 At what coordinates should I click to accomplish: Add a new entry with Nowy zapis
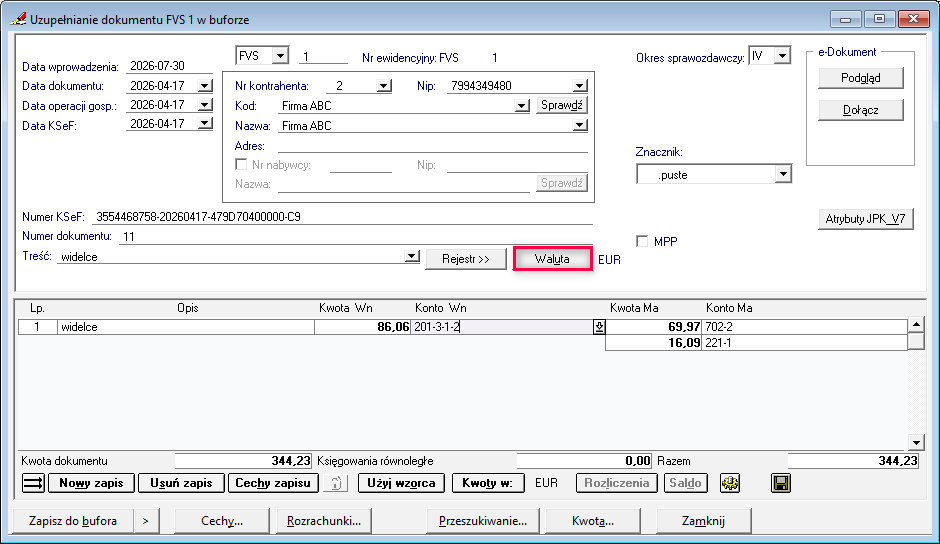pyautogui.click(x=91, y=483)
